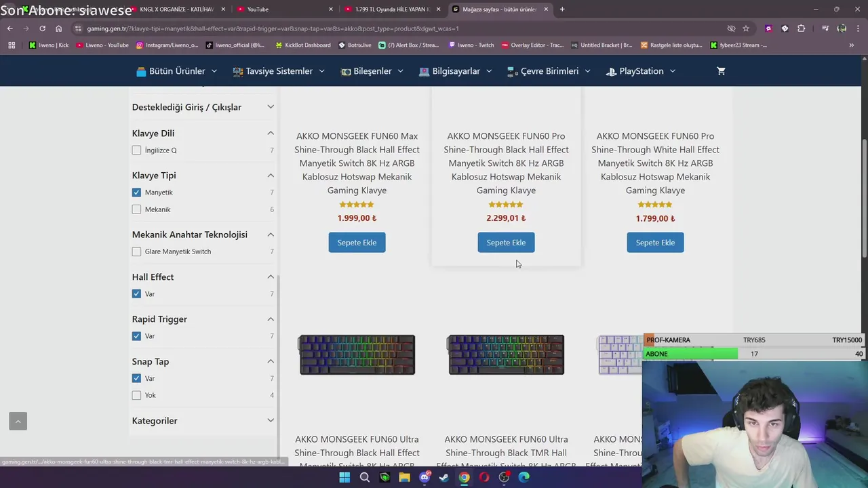Open FUN60 Pro Shine-Through White product link
This screenshot has width=868, height=488.
click(x=655, y=163)
